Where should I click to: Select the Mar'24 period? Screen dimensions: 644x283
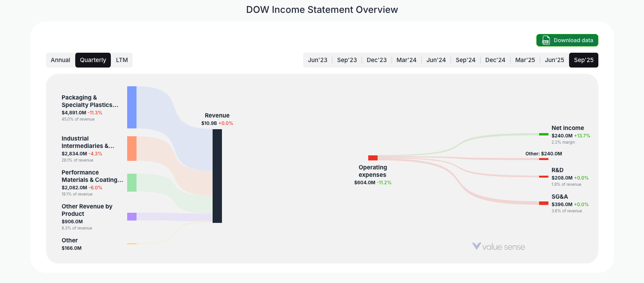pyautogui.click(x=406, y=60)
